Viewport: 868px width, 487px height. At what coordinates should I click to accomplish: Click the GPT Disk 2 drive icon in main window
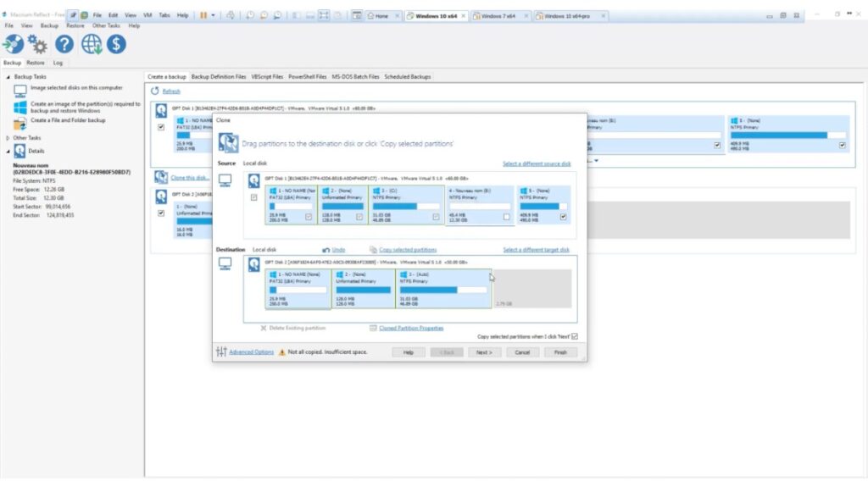coord(161,196)
